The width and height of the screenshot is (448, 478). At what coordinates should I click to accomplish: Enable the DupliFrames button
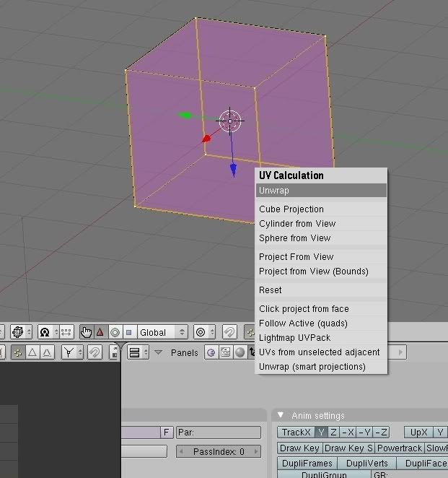pyautogui.click(x=307, y=464)
